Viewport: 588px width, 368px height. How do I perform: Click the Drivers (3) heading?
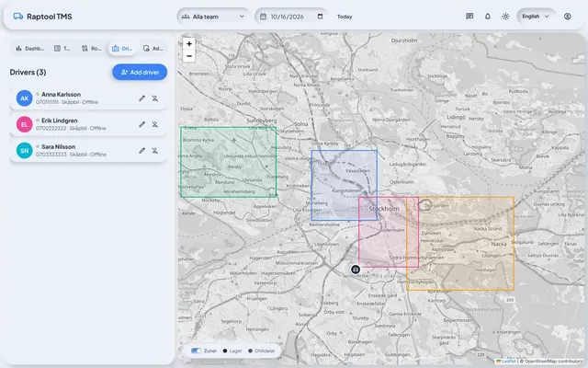[x=28, y=72]
